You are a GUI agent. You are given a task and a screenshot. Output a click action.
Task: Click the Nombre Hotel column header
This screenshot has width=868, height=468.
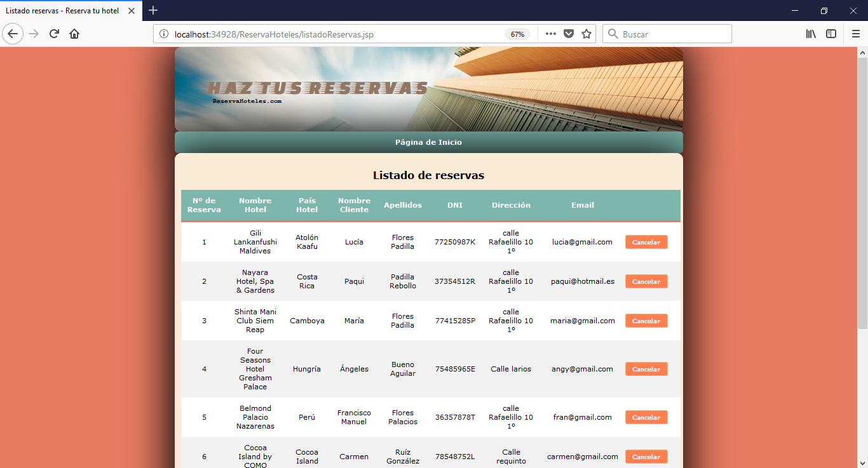click(x=255, y=205)
